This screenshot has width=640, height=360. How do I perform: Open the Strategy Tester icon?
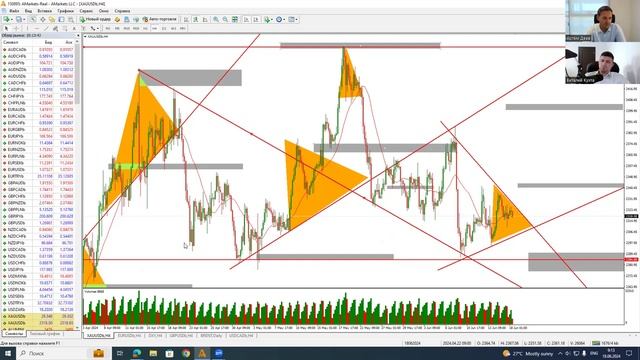pyautogui.click(x=71, y=19)
